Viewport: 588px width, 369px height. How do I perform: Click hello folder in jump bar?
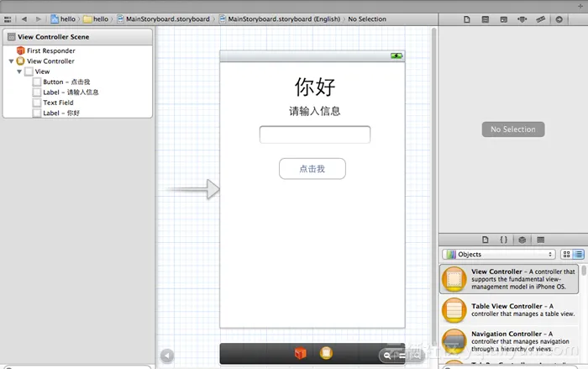pyautogui.click(x=96, y=18)
